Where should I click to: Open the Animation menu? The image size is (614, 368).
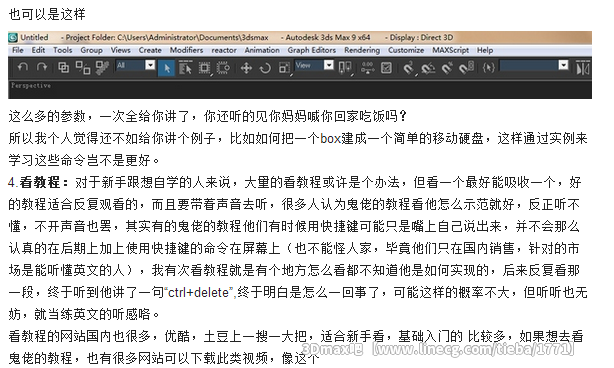point(262,50)
